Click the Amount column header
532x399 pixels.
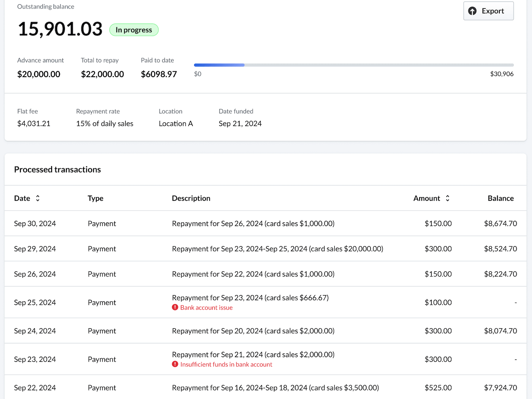pyautogui.click(x=427, y=198)
